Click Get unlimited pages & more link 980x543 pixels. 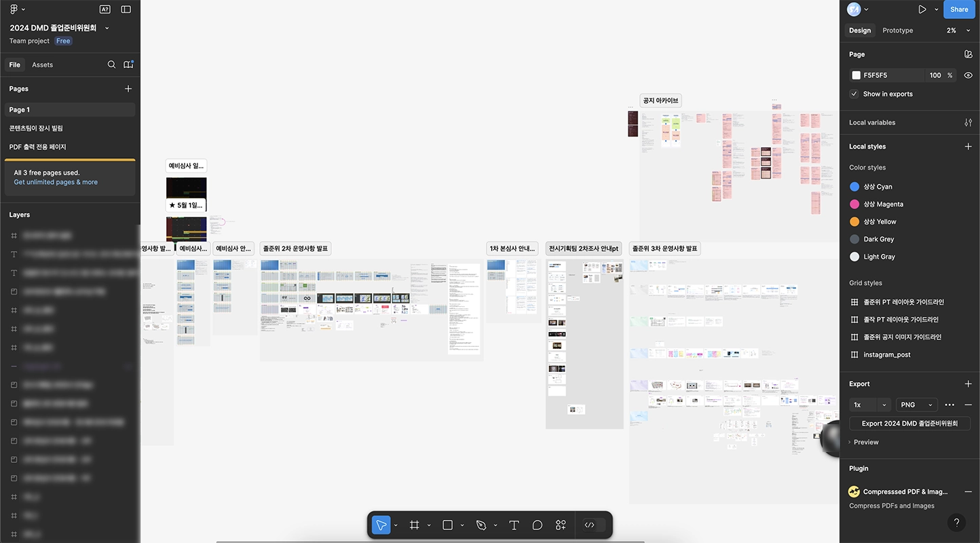point(56,182)
